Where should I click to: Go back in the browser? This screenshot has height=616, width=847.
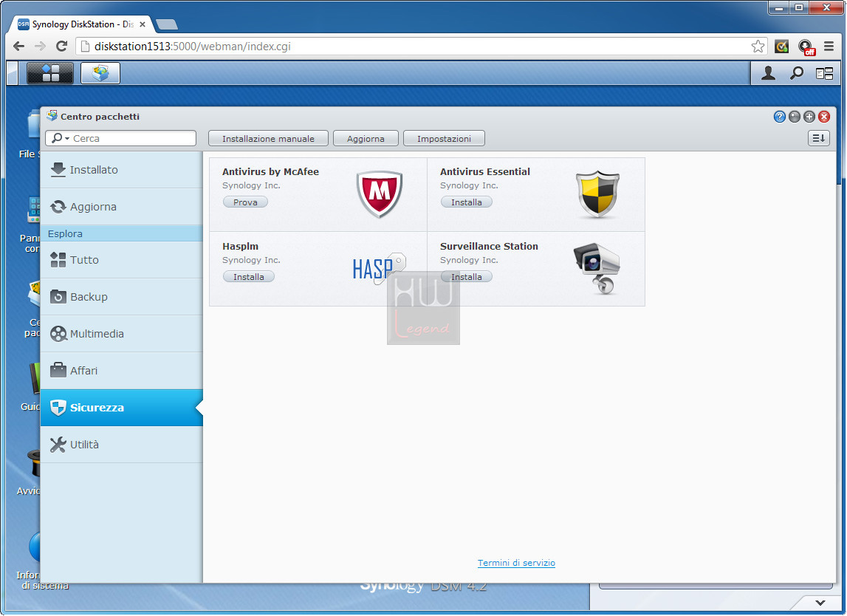(x=19, y=47)
